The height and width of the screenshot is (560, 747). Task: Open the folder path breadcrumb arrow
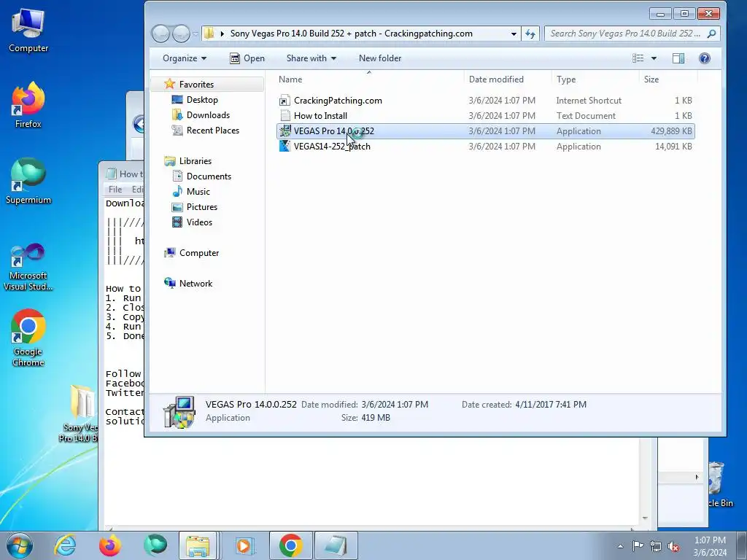222,34
